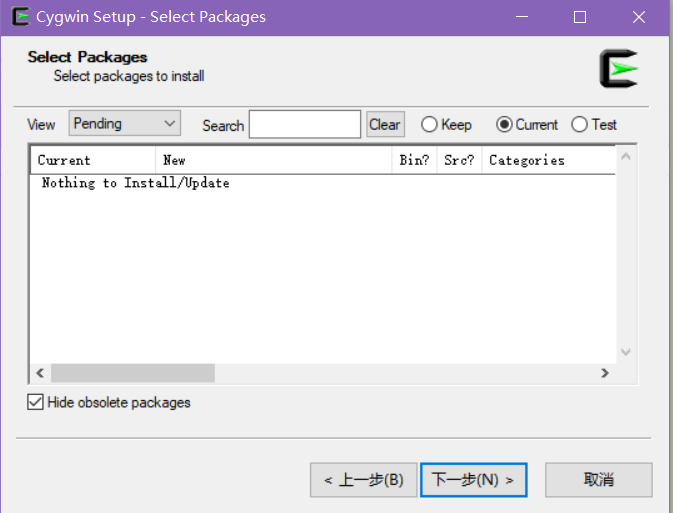This screenshot has width=673, height=513.
Task: Go back with 上一步(B) button
Action: point(364,480)
